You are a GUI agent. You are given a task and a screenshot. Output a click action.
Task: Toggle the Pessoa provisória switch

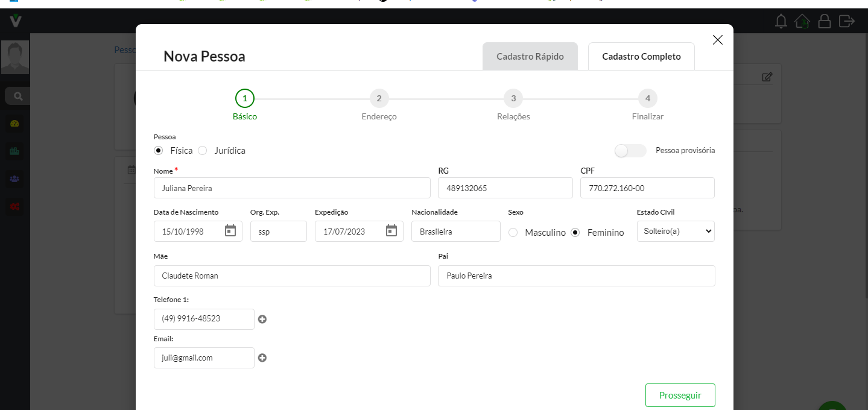[x=630, y=151]
